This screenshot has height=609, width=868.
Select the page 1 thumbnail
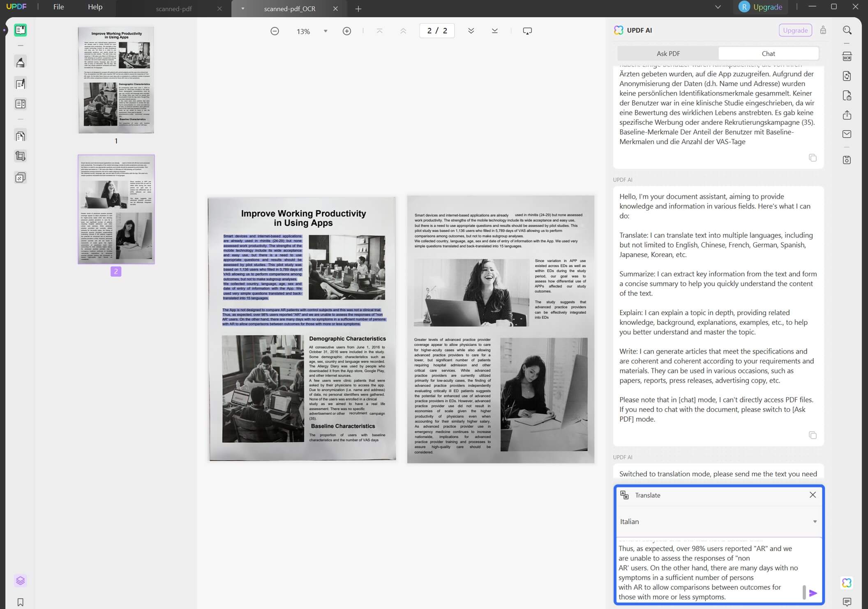pos(116,80)
